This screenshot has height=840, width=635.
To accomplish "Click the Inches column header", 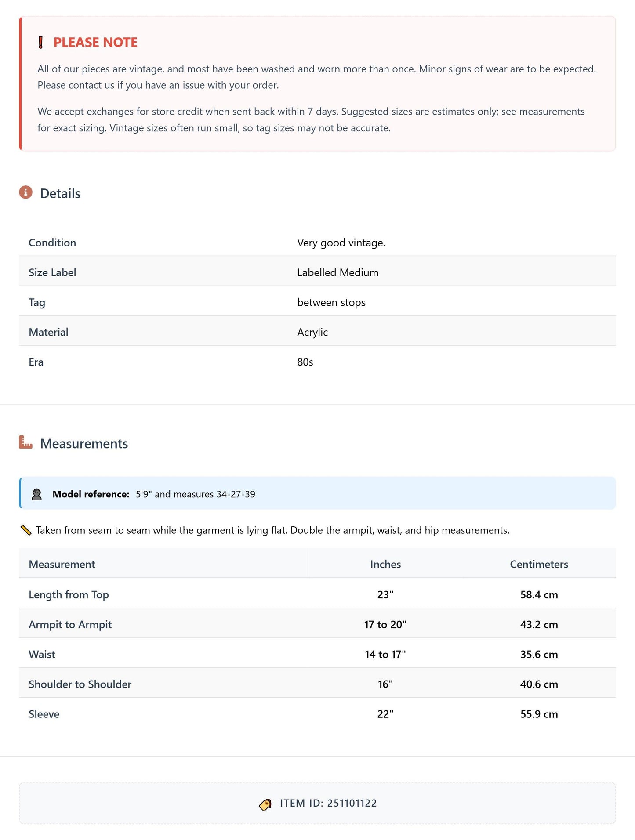I will 385,565.
